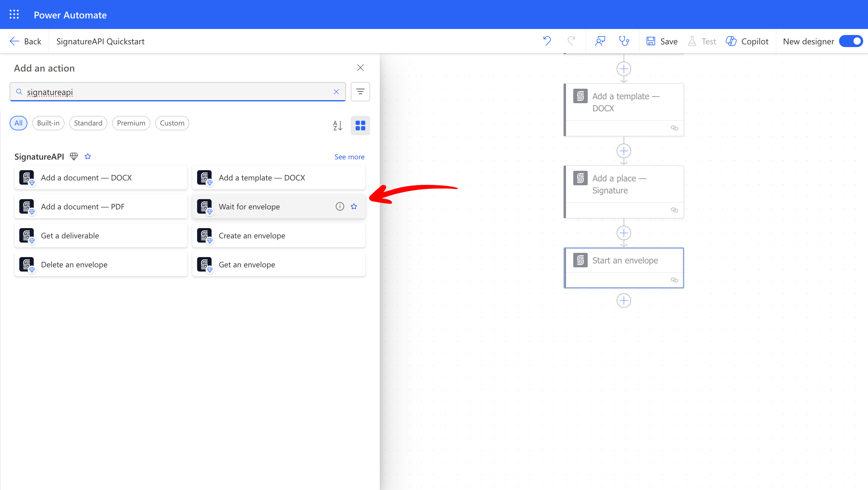Toggle the New designer switch
Image resolution: width=868 pixels, height=490 pixels.
(x=851, y=41)
